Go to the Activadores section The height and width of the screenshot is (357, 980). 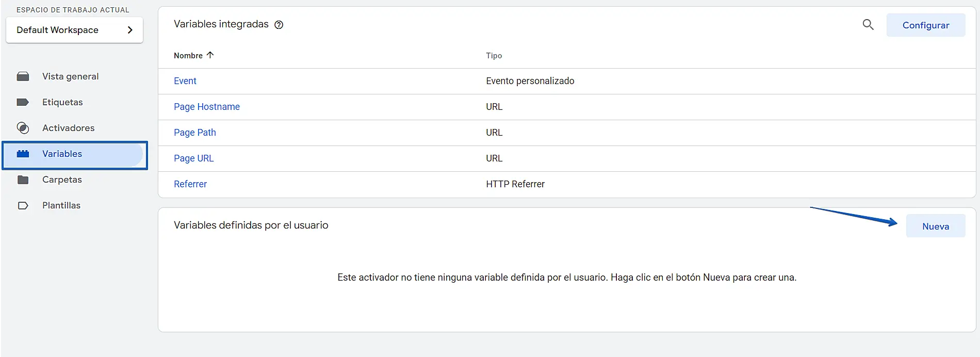(68, 128)
